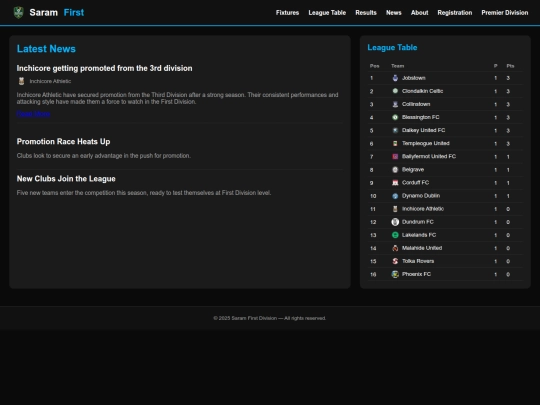
Task: Open the News nav item
Action: pos(394,13)
